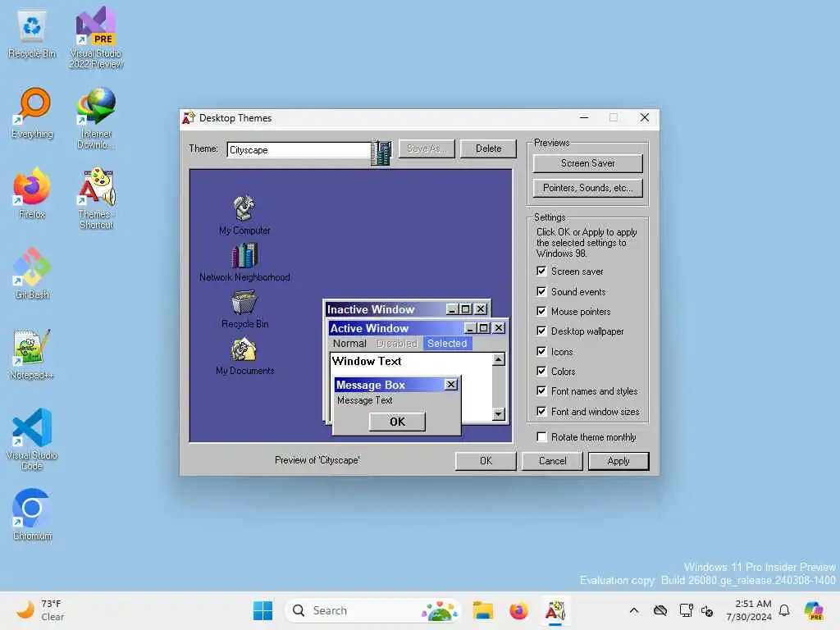Image resolution: width=840 pixels, height=630 pixels.
Task: Toggle the Screen saver checkbox
Action: click(x=541, y=271)
